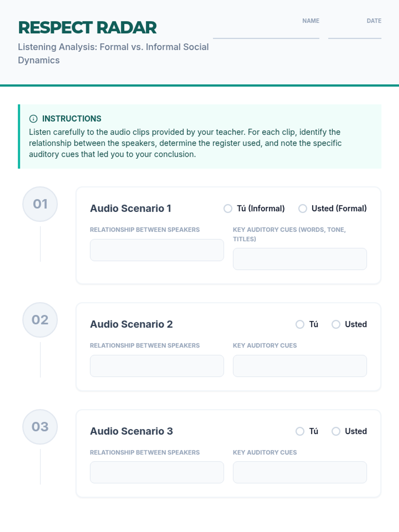Click the Date line field

(354, 33)
